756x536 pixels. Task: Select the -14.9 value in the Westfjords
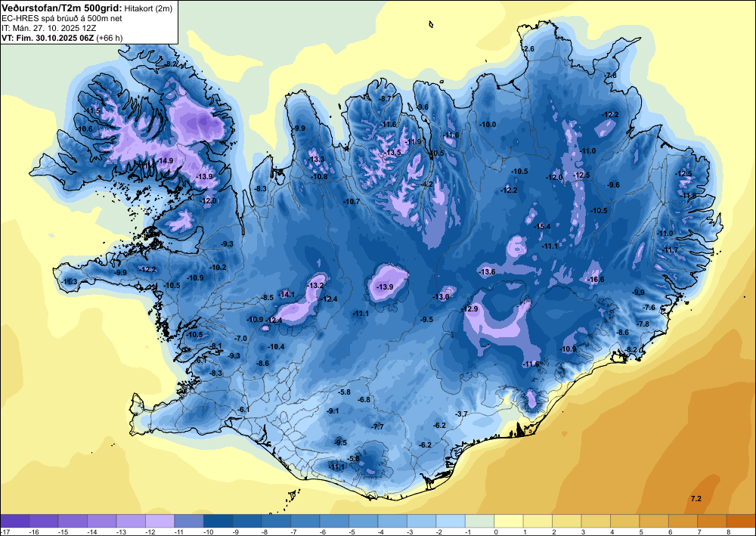(166, 160)
